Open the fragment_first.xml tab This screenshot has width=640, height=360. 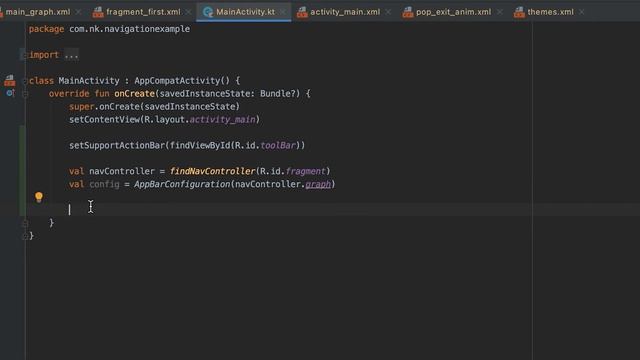[143, 12]
